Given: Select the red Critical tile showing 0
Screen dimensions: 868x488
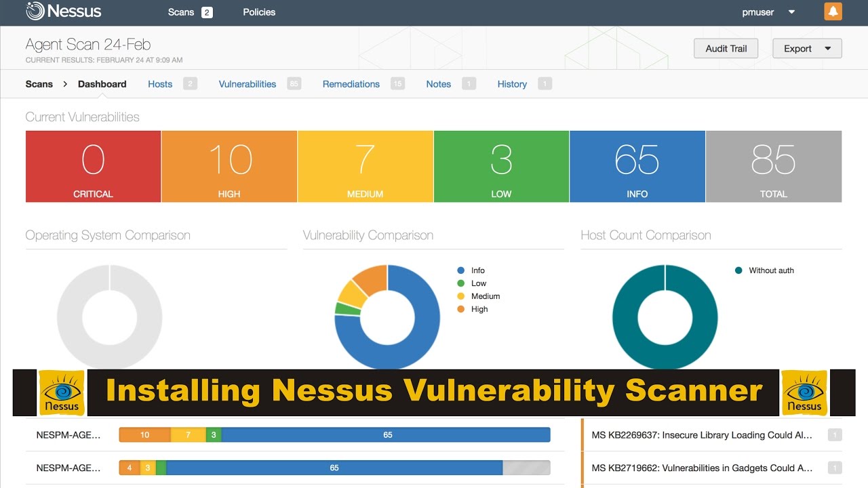Looking at the screenshot, I should click(93, 166).
